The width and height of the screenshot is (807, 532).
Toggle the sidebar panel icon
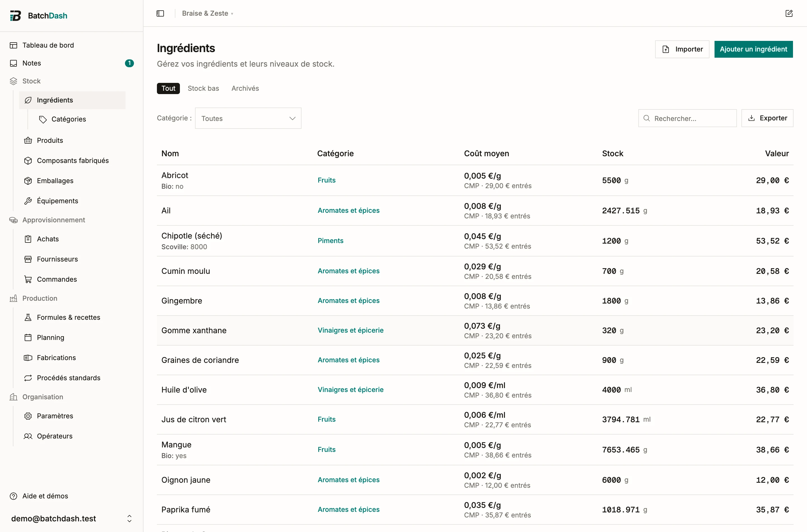pyautogui.click(x=160, y=13)
